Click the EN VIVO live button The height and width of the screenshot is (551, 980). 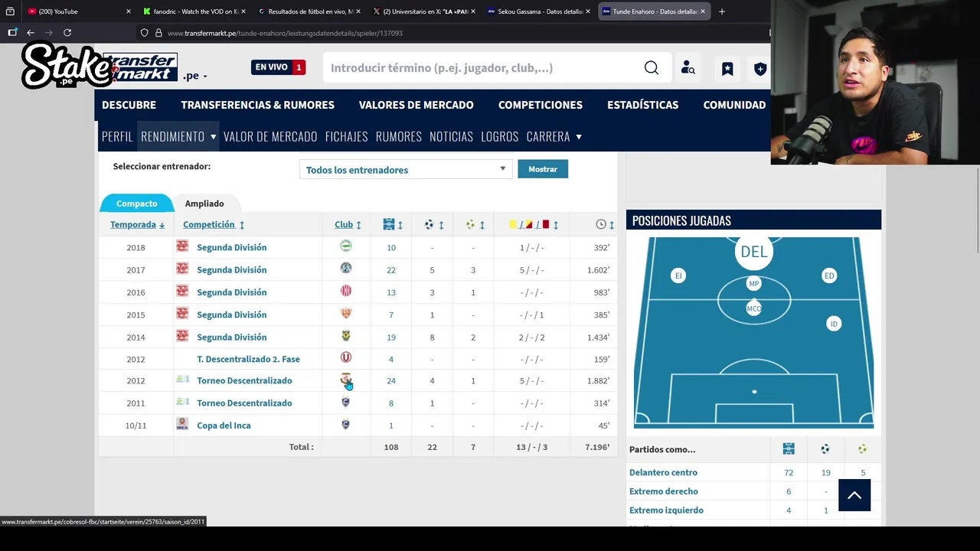[x=279, y=67]
